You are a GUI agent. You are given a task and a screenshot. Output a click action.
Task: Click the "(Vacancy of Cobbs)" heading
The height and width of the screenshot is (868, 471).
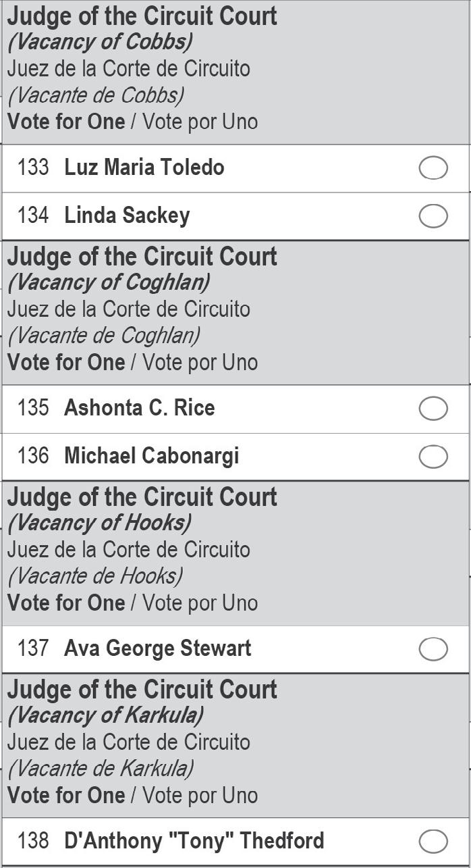pos(100,42)
